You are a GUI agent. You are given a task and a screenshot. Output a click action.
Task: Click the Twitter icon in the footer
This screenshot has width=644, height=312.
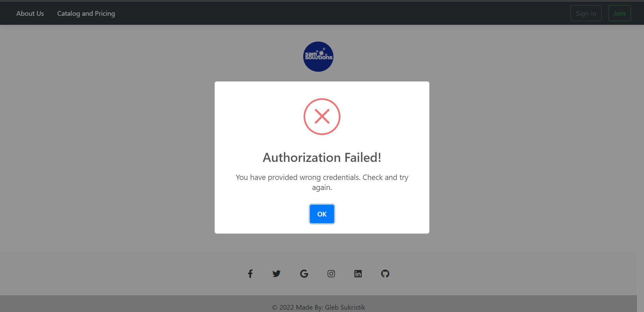tap(277, 273)
